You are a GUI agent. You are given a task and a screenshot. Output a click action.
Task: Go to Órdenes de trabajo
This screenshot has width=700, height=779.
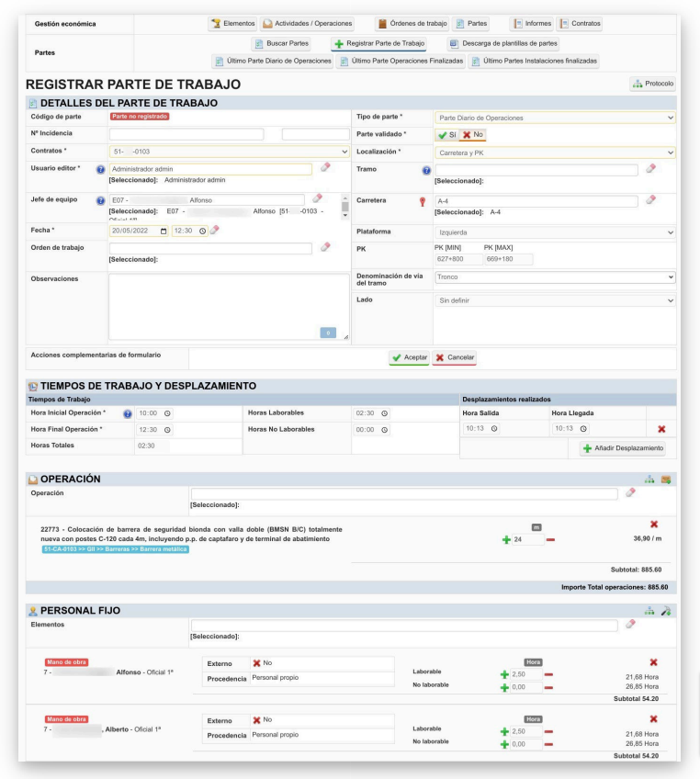click(412, 23)
